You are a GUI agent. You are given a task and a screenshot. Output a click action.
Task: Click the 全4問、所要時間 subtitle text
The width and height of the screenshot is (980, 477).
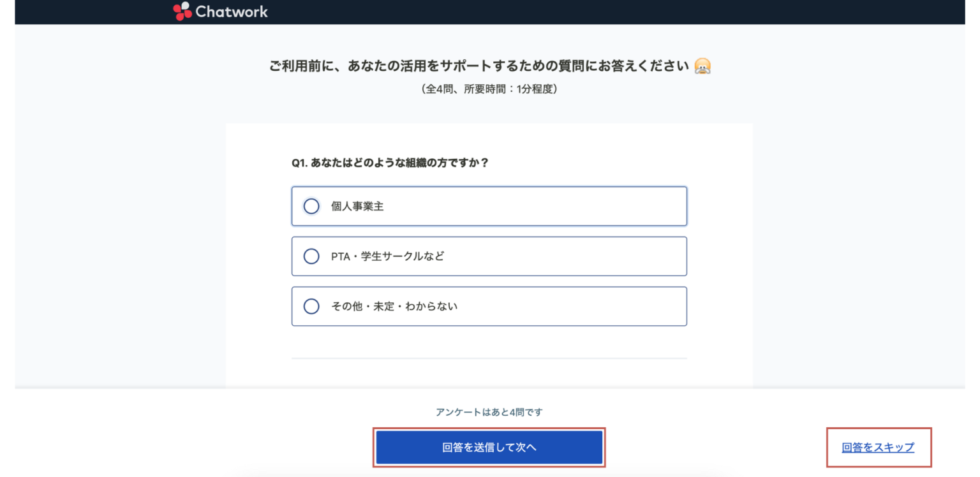tap(489, 89)
